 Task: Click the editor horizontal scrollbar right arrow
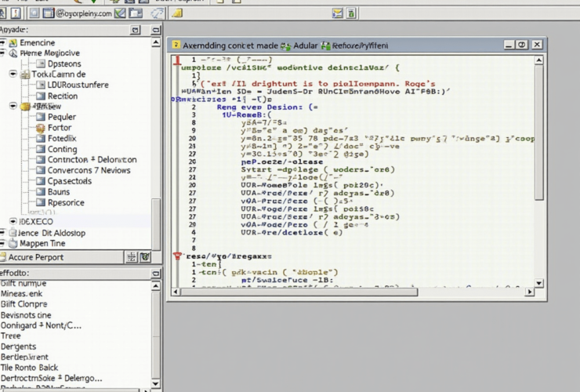530,292
